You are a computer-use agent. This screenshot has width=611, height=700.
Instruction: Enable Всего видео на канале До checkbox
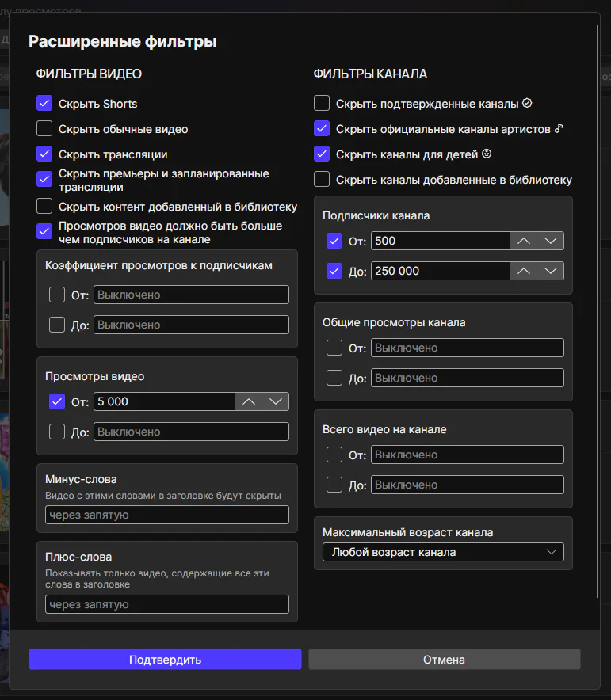[334, 485]
